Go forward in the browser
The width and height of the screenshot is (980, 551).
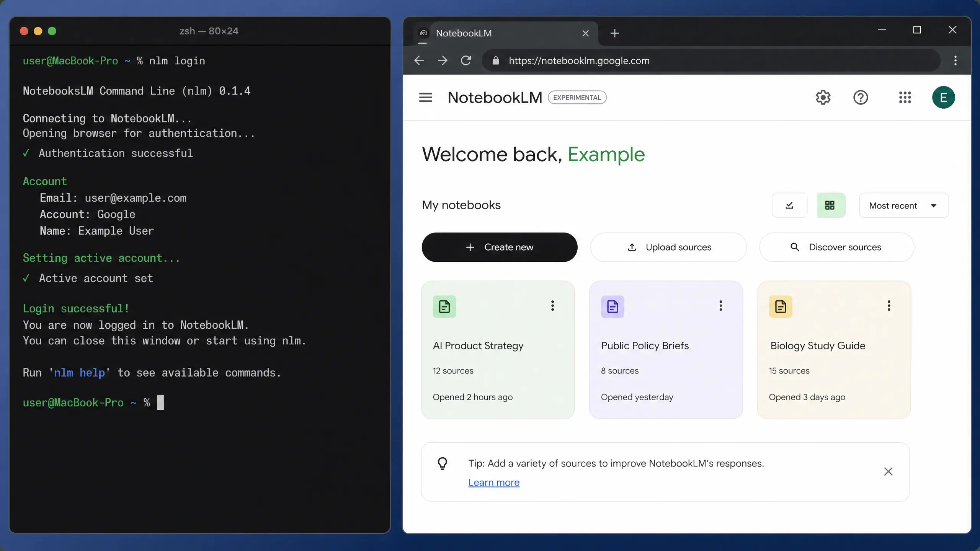click(x=443, y=60)
